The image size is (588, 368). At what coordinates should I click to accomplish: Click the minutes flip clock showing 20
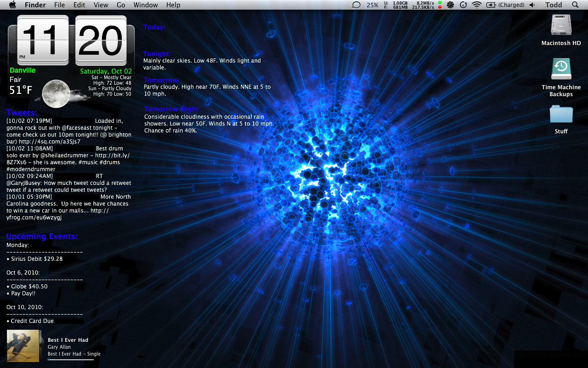pyautogui.click(x=101, y=40)
